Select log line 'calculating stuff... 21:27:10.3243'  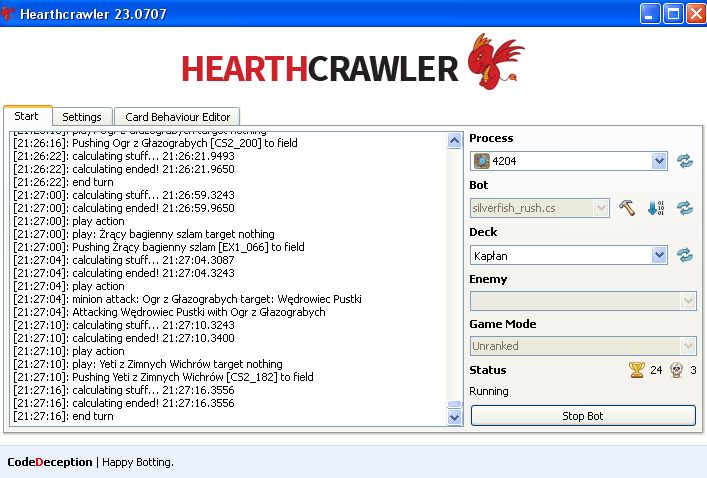pyautogui.click(x=124, y=325)
